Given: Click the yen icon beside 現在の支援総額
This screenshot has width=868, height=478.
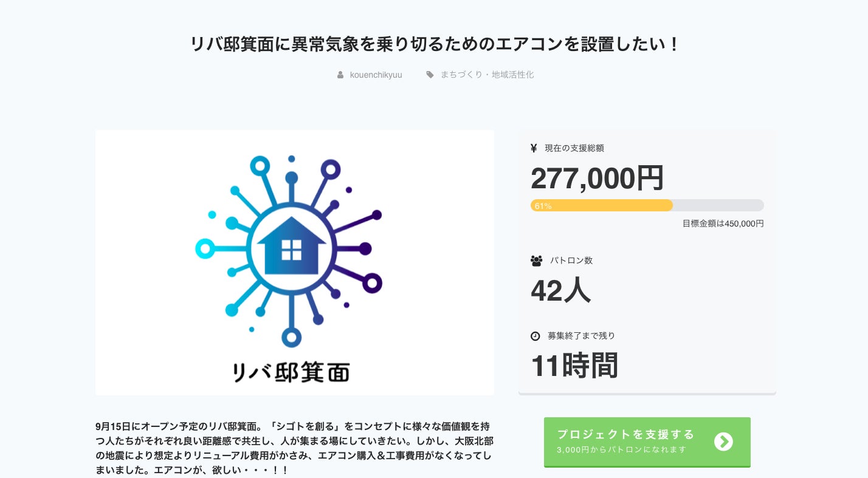Looking at the screenshot, I should (x=534, y=148).
